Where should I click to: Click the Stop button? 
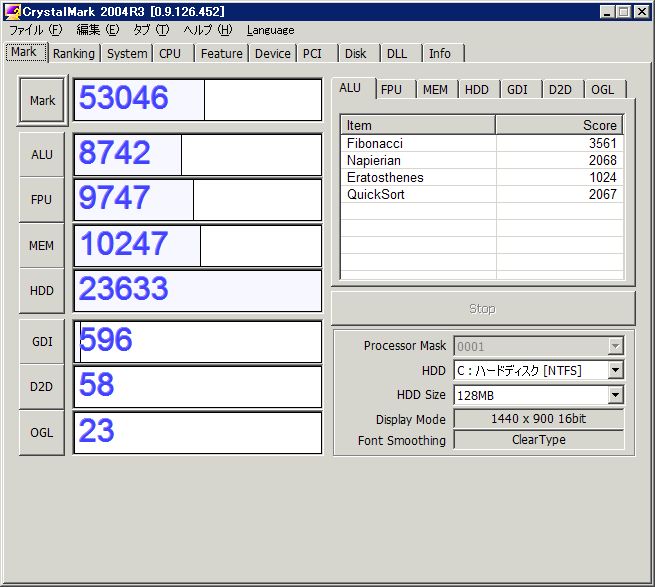point(483,308)
